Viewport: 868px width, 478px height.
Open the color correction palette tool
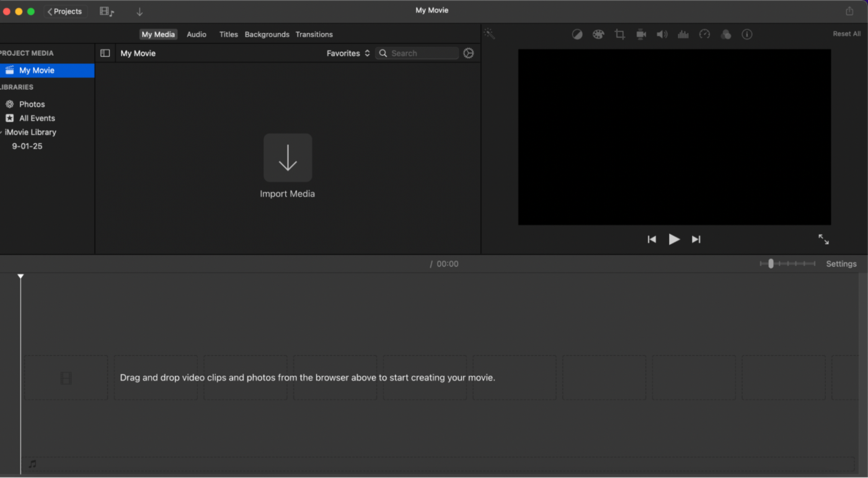598,35
